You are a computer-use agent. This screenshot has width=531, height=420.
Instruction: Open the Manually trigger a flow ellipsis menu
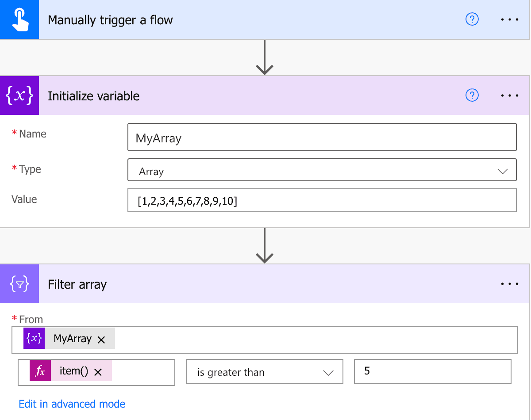click(509, 19)
